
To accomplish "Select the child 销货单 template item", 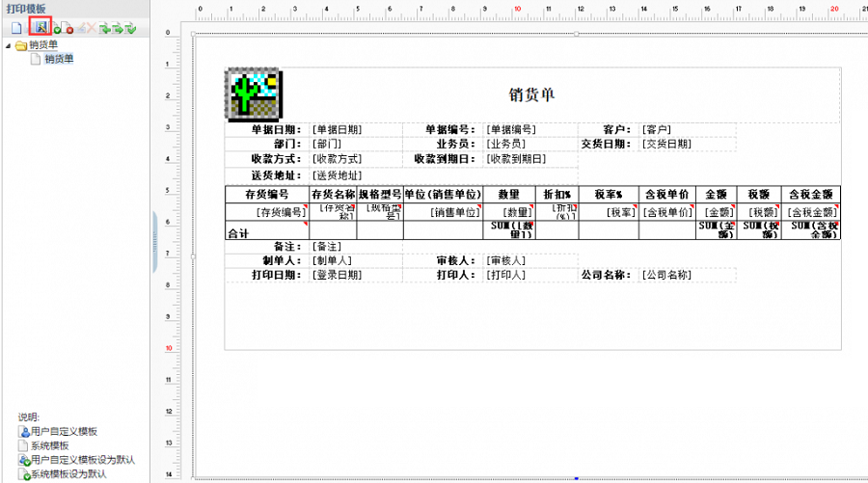I will click(59, 59).
